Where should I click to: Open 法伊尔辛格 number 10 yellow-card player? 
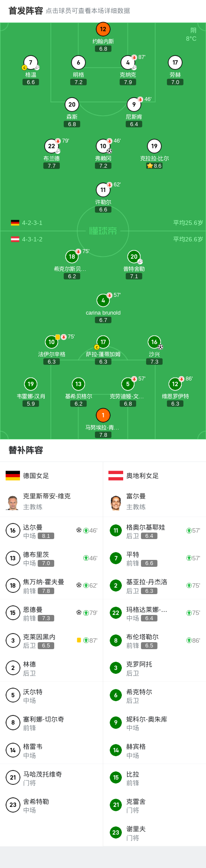pos(52,342)
